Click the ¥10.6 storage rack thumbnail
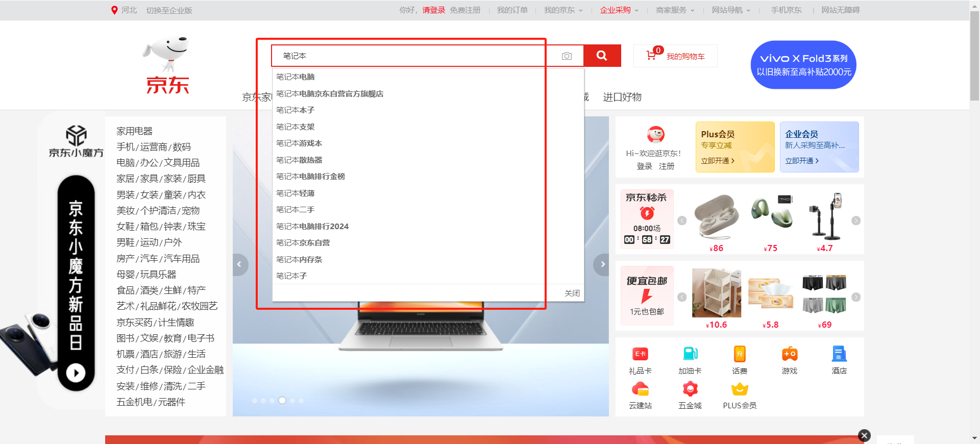The width and height of the screenshot is (980, 444). 717,293
